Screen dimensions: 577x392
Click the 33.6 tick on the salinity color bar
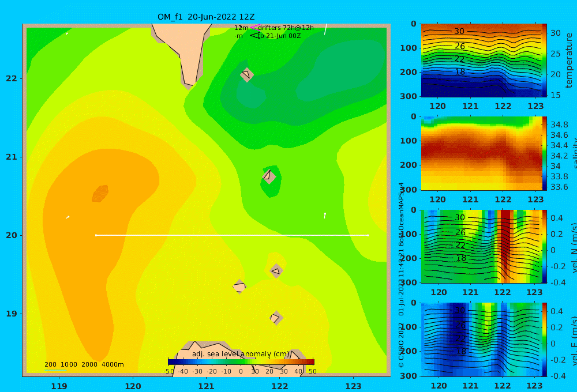click(559, 187)
